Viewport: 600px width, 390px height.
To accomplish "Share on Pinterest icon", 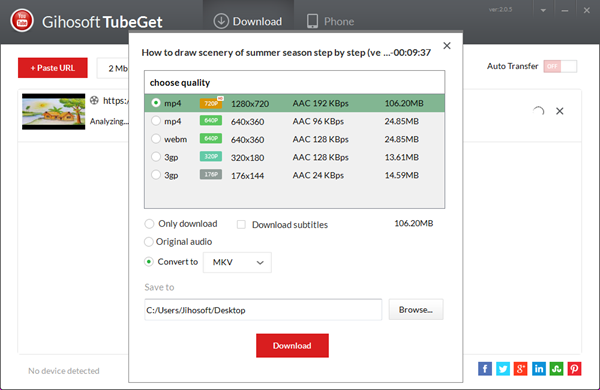I will pyautogui.click(x=574, y=369).
